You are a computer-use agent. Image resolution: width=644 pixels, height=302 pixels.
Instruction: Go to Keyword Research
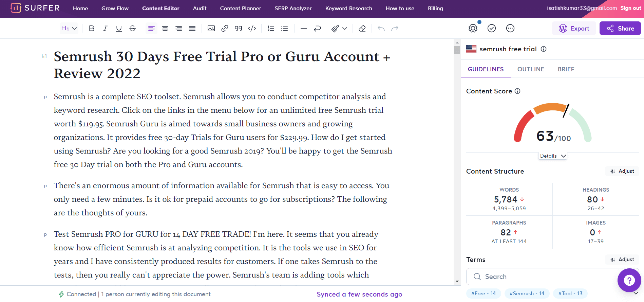(349, 8)
